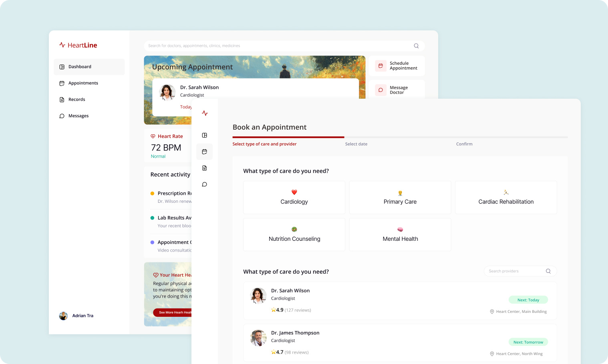Choose the Mental Health care option
This screenshot has height=364, width=608.
400,234
